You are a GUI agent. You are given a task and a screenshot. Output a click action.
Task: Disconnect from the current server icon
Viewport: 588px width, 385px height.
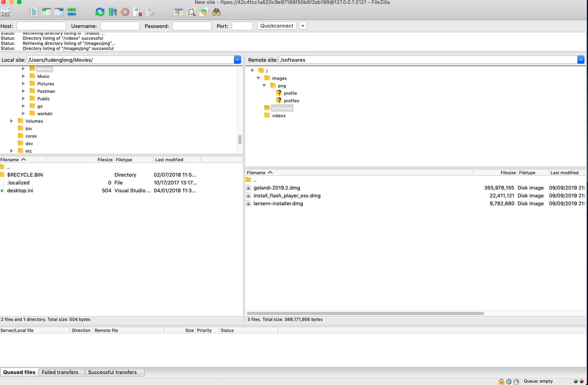coord(138,12)
